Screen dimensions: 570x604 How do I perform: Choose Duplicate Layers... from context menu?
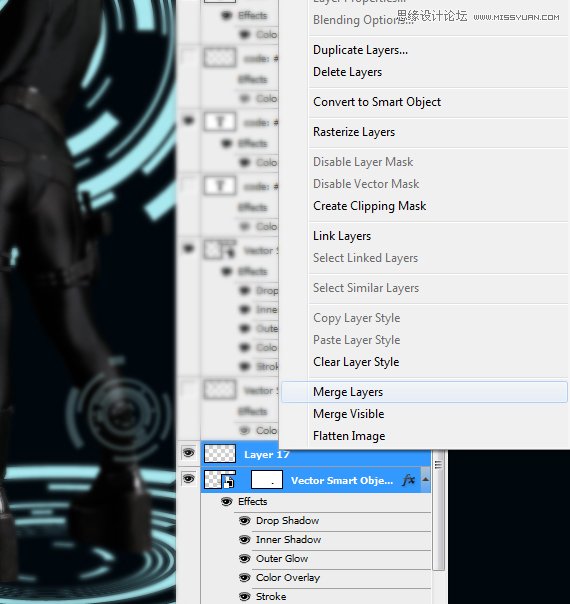click(360, 50)
